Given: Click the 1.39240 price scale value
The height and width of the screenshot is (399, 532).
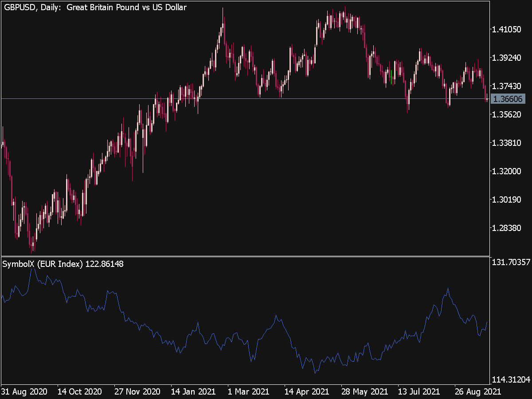Looking at the screenshot, I should click(x=507, y=58).
